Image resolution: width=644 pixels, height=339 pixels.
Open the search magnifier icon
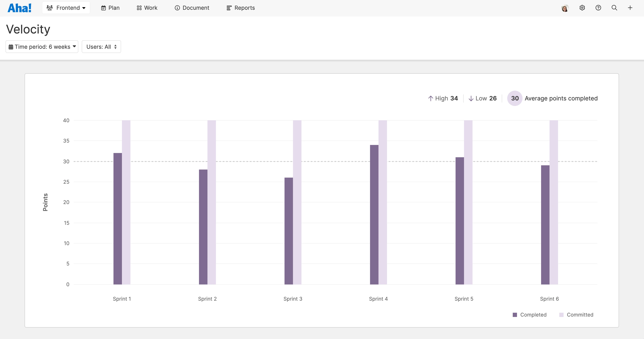(614, 8)
